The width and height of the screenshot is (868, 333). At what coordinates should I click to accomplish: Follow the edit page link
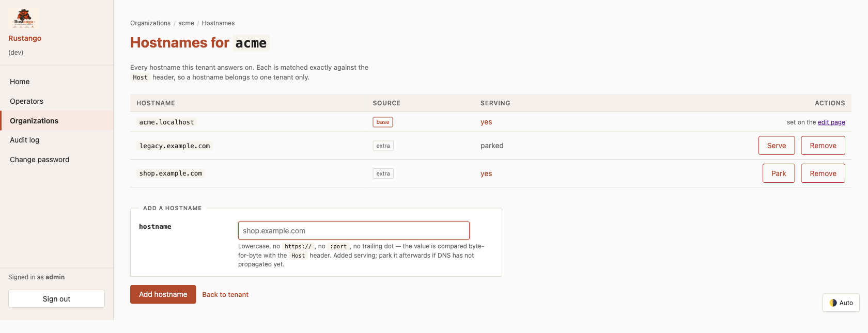[x=831, y=122]
